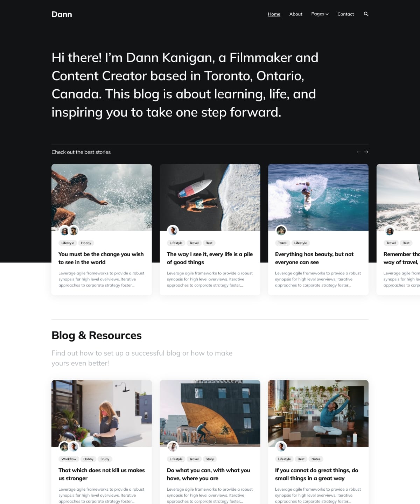This screenshot has width=420, height=504.
Task: Click the Dann site logo
Action: tap(62, 14)
